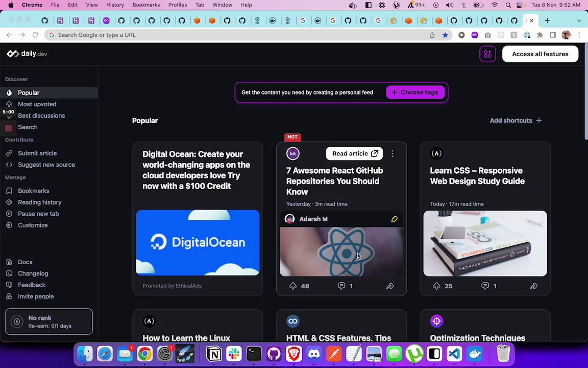Open Visual Studio Code from the Dock

[454, 354]
